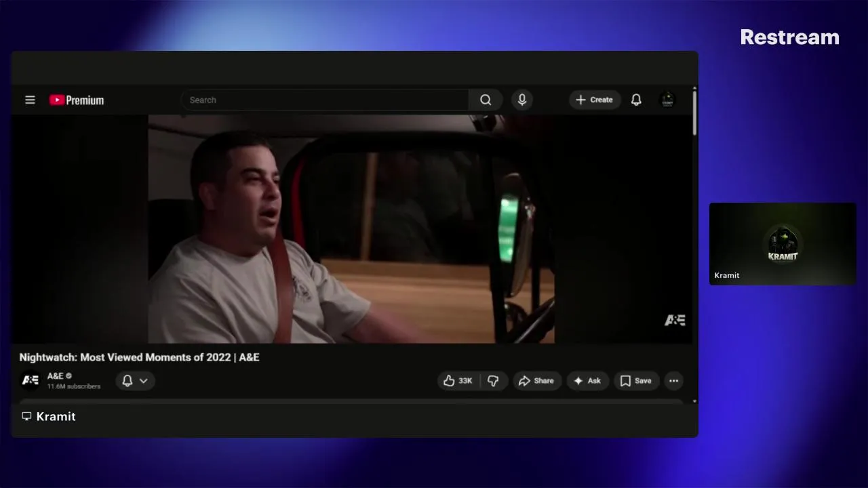Image resolution: width=868 pixels, height=488 pixels.
Task: Open the Create button
Action: [x=595, y=100]
